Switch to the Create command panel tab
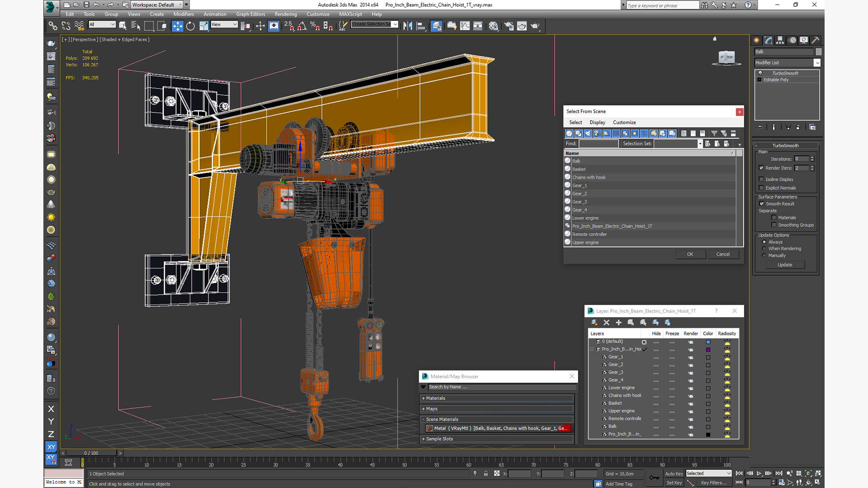 [756, 40]
